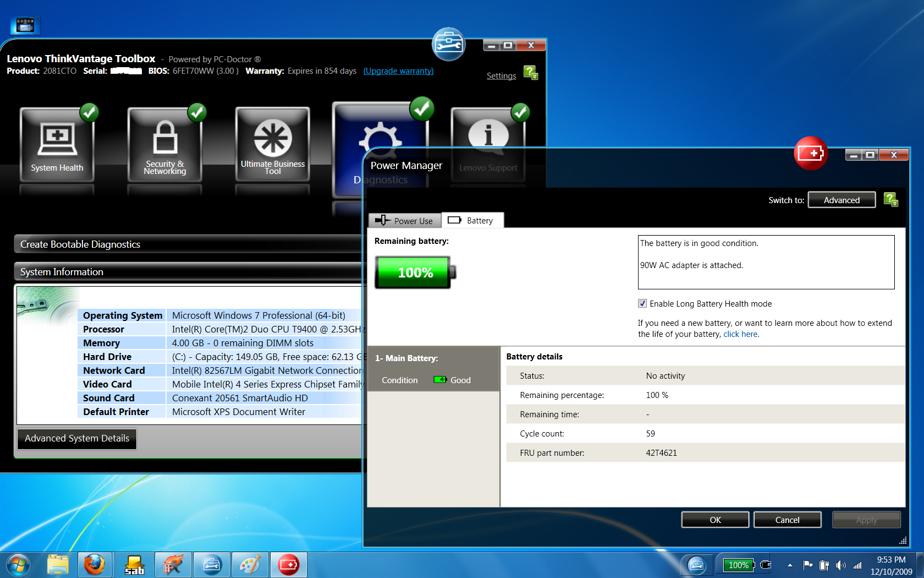This screenshot has width=924, height=578.
Task: Click the power plug tray icon
Action: 766,565
